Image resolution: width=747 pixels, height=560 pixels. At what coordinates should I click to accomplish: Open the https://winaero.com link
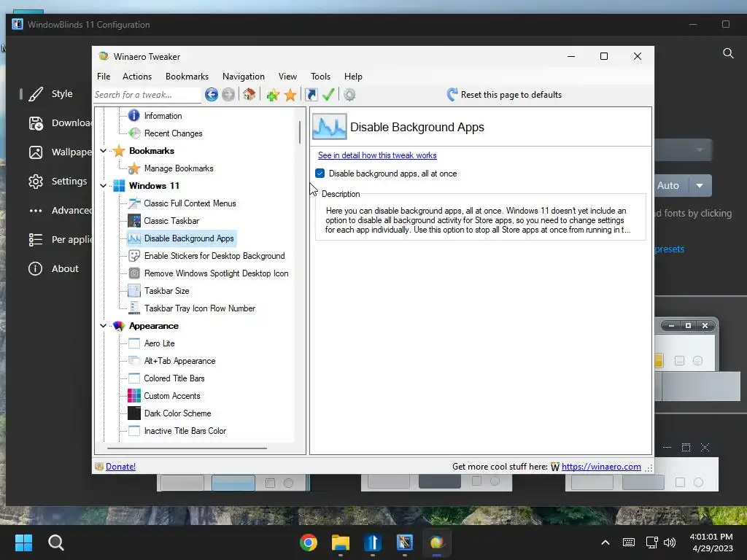point(601,467)
